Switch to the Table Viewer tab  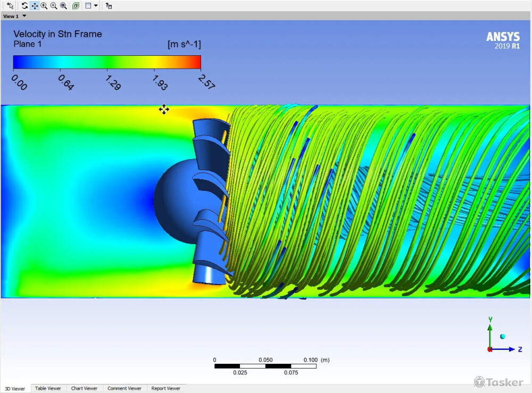point(48,388)
